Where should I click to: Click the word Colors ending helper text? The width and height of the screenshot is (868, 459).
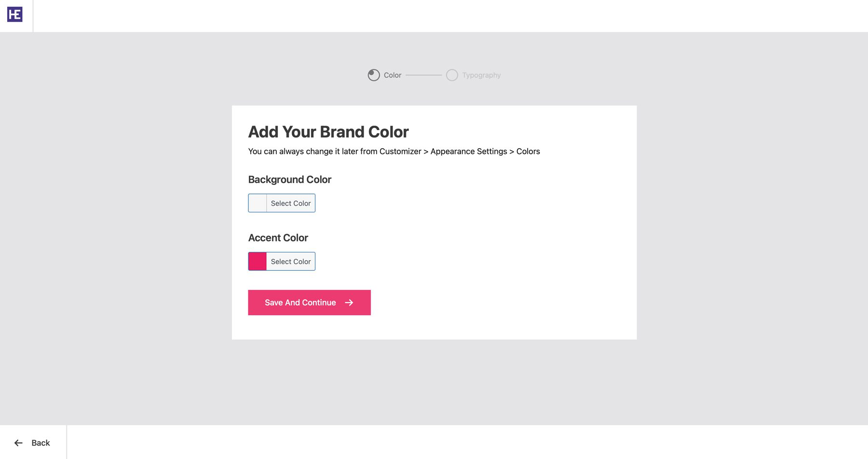click(528, 152)
